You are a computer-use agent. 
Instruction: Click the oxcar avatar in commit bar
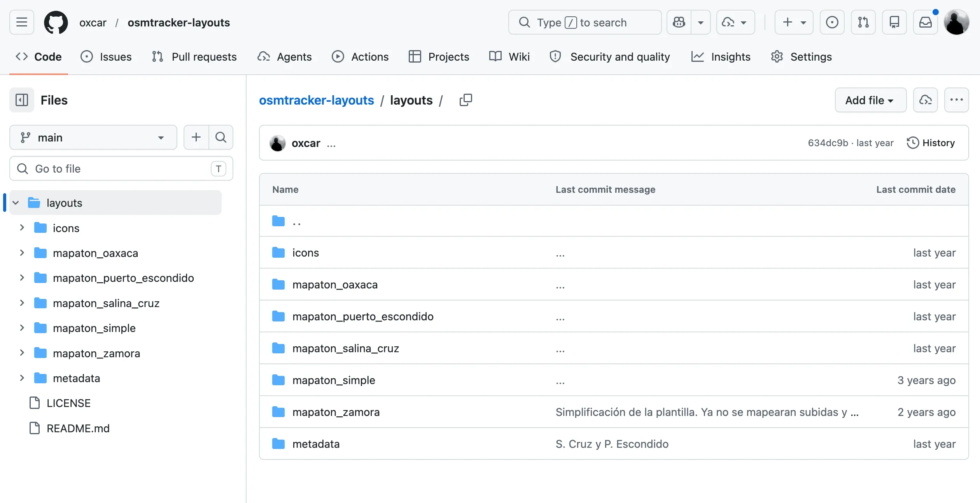pos(278,143)
